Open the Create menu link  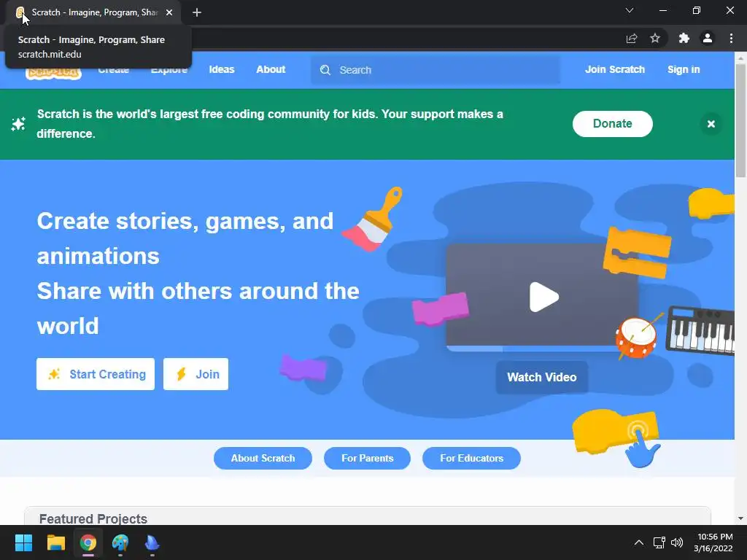coord(113,71)
